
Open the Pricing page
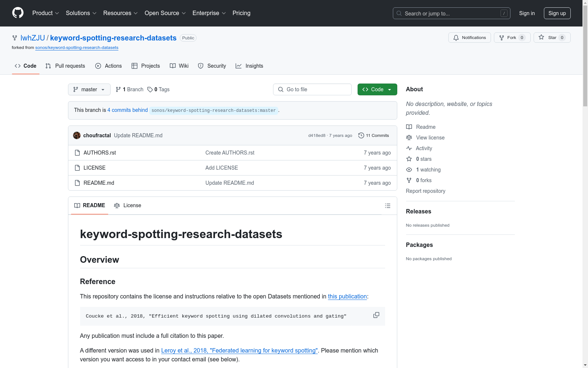pyautogui.click(x=241, y=13)
